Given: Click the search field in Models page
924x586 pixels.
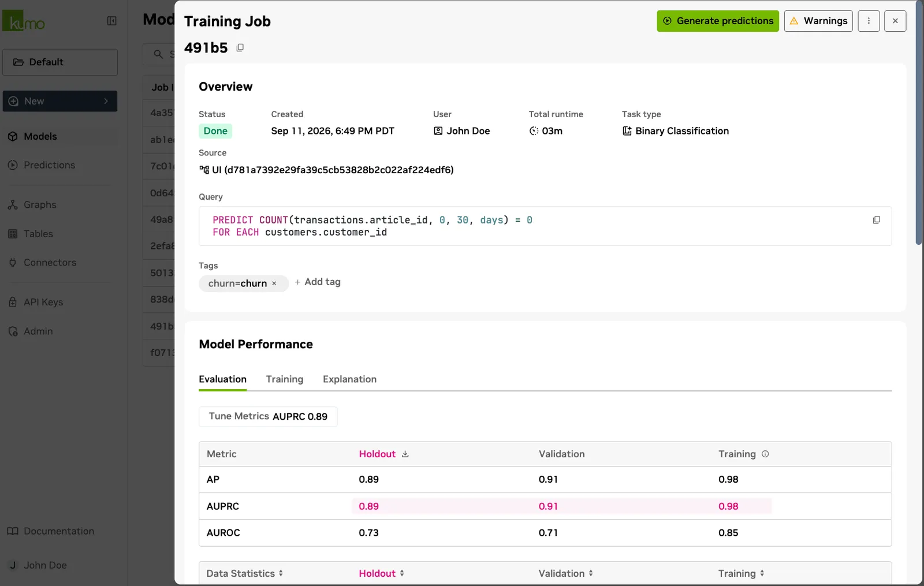Looking at the screenshot, I should click(x=159, y=54).
